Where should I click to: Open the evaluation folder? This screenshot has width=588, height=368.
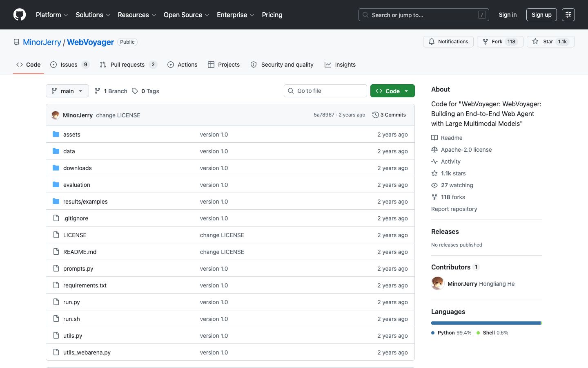pyautogui.click(x=77, y=185)
